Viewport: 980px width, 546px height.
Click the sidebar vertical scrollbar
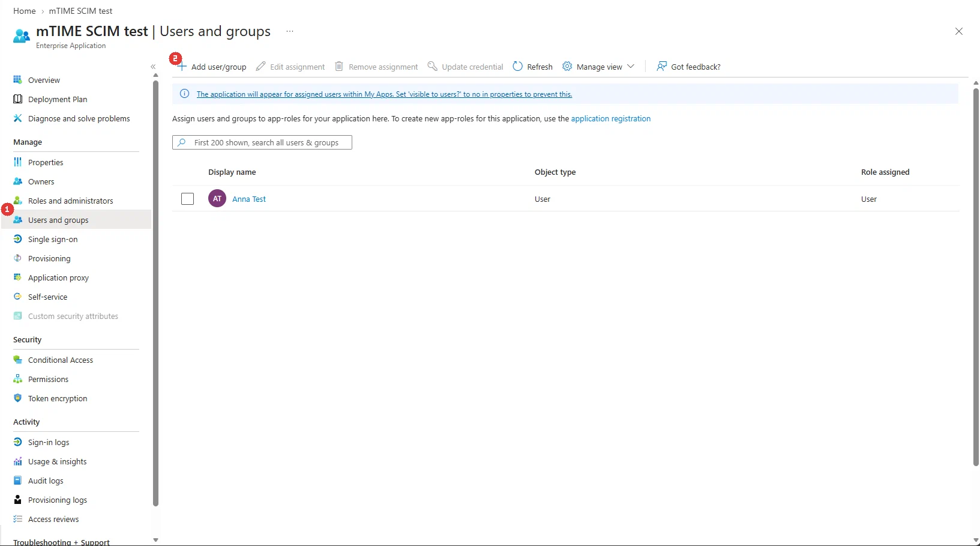coord(155,293)
